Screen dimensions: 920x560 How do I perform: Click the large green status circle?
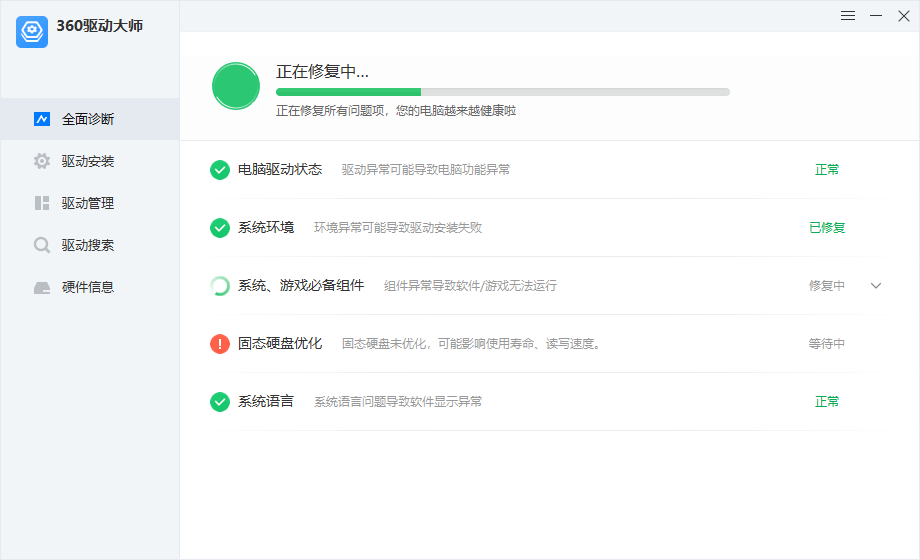click(236, 86)
